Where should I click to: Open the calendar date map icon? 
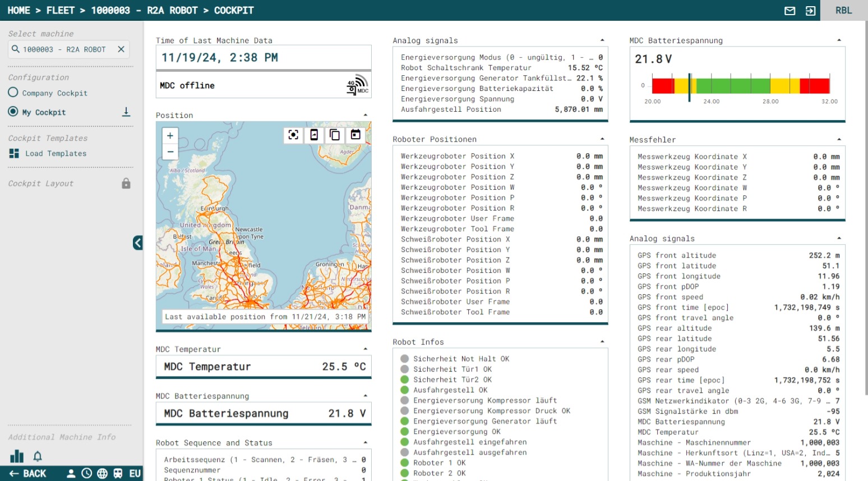pos(355,135)
